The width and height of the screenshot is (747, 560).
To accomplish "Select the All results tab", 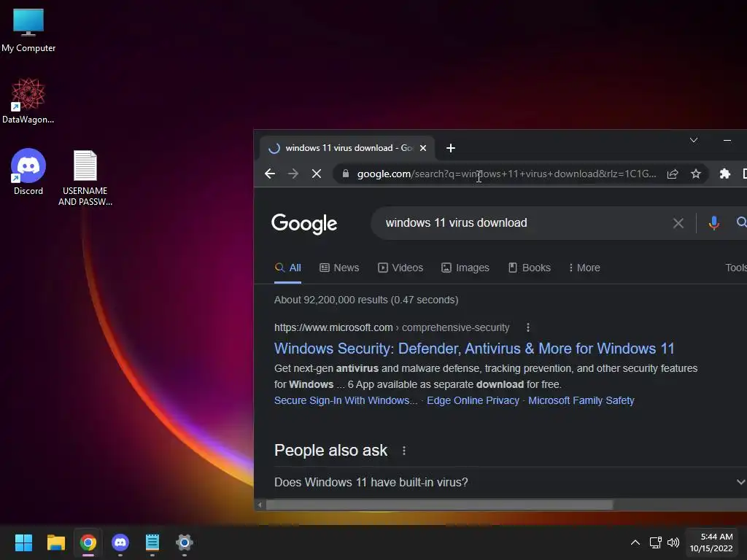I will [x=287, y=268].
